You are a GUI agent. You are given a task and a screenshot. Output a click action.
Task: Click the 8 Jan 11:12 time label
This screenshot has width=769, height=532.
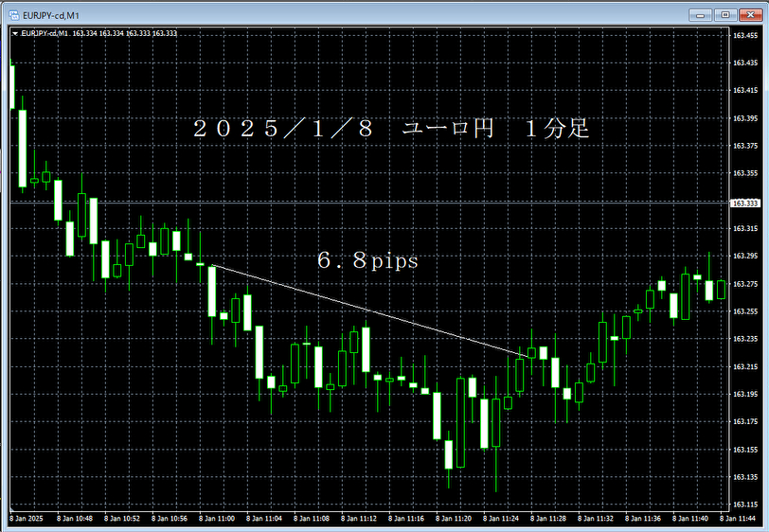[x=359, y=518]
